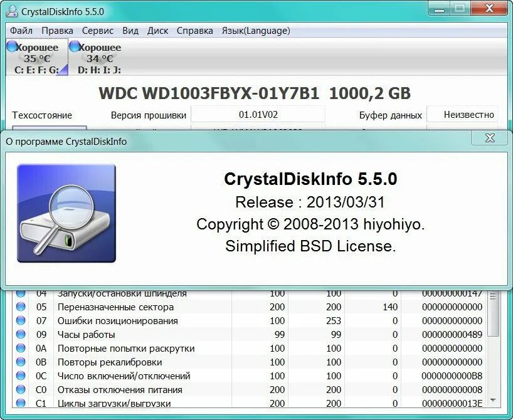Click the status orb for Число включений/отключений
The height and width of the screenshot is (420, 513).
tap(21, 375)
